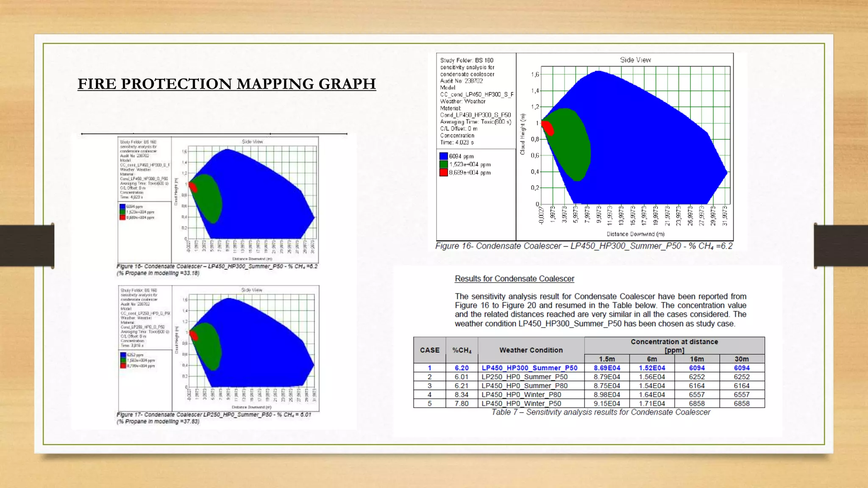Click the Figure 16 caption under the large graph
Screen dimensions: 868x488
(x=584, y=246)
